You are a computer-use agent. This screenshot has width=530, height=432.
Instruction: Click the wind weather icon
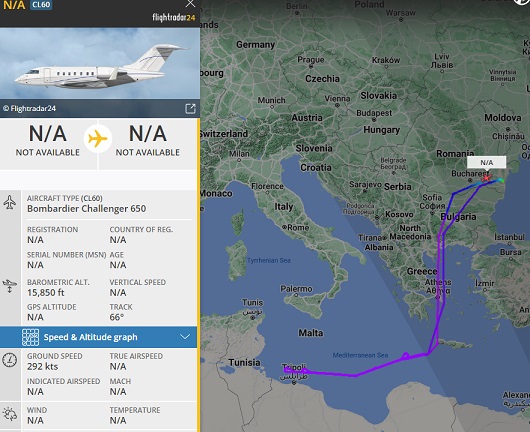click(10, 414)
